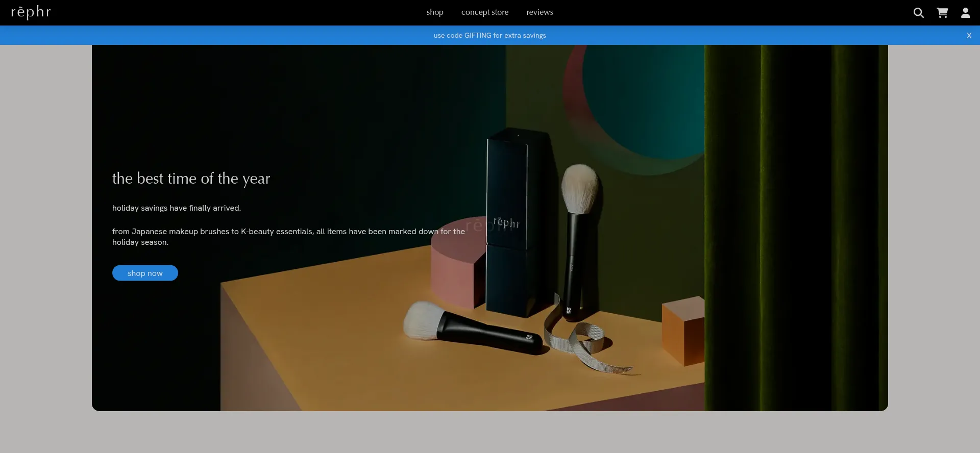Click the Japanese makeup brushes paragraph
Viewport: 980px width, 453px height.
coord(288,237)
